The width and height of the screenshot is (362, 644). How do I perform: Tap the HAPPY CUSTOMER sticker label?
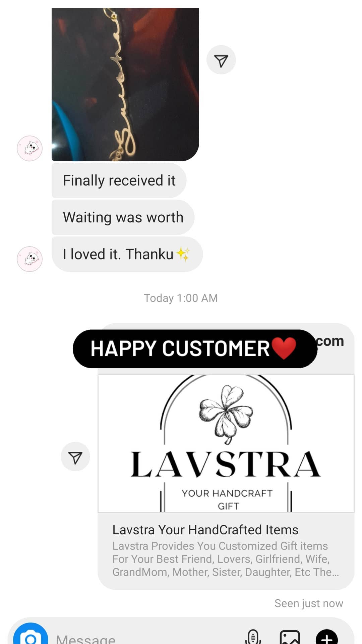tap(195, 348)
